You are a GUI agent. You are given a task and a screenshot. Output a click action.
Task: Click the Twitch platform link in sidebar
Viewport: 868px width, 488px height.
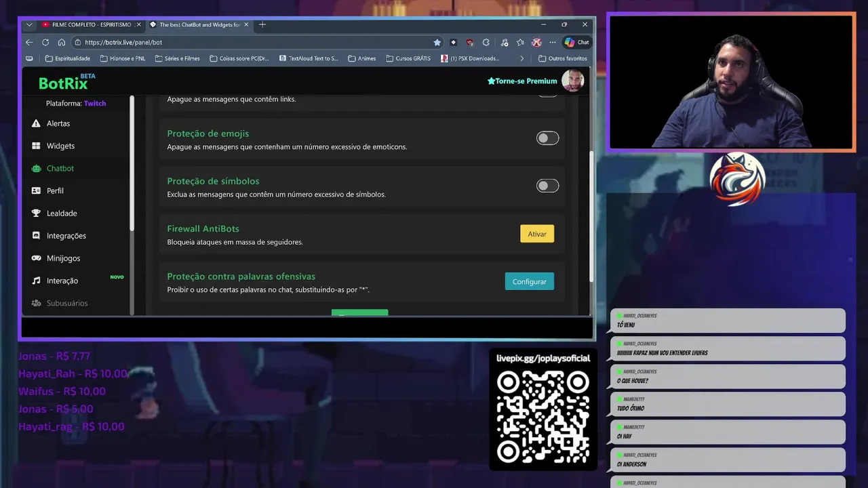coord(95,103)
